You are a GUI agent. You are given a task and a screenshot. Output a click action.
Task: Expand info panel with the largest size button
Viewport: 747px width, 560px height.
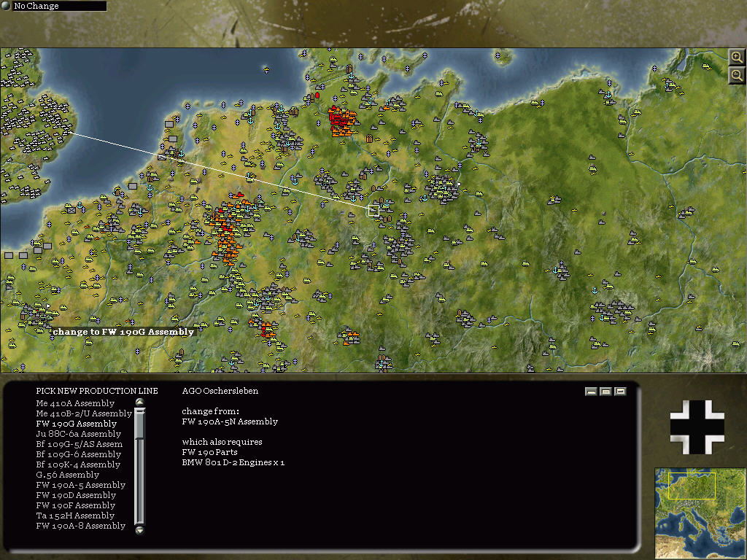(x=620, y=392)
